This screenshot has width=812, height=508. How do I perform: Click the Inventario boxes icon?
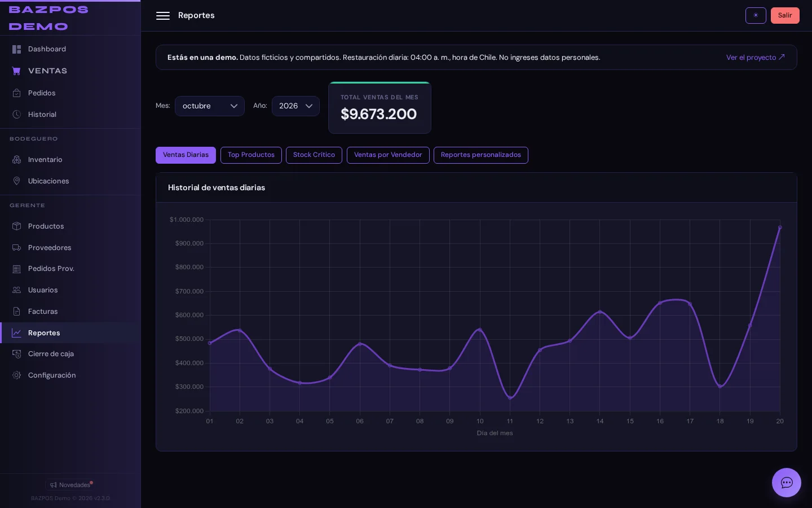point(17,160)
